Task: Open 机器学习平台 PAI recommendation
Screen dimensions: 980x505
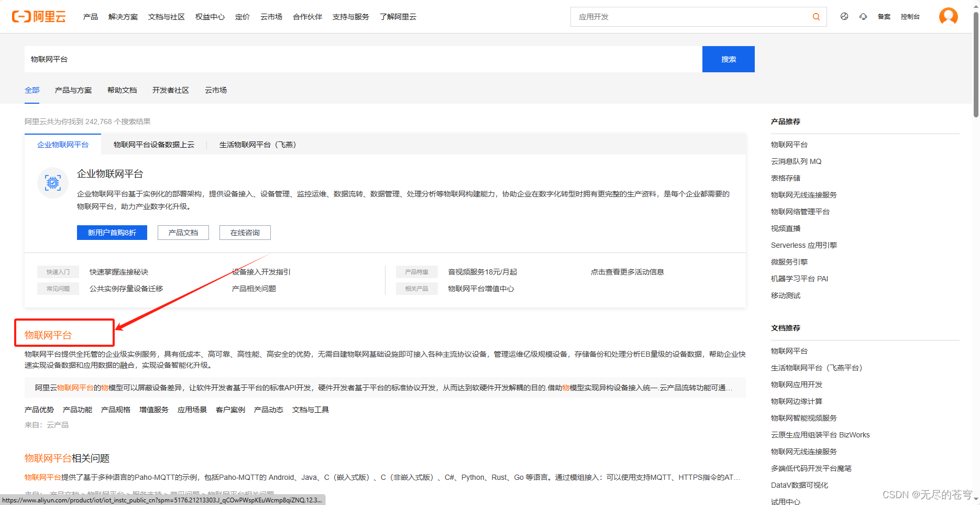Action: 799,279
